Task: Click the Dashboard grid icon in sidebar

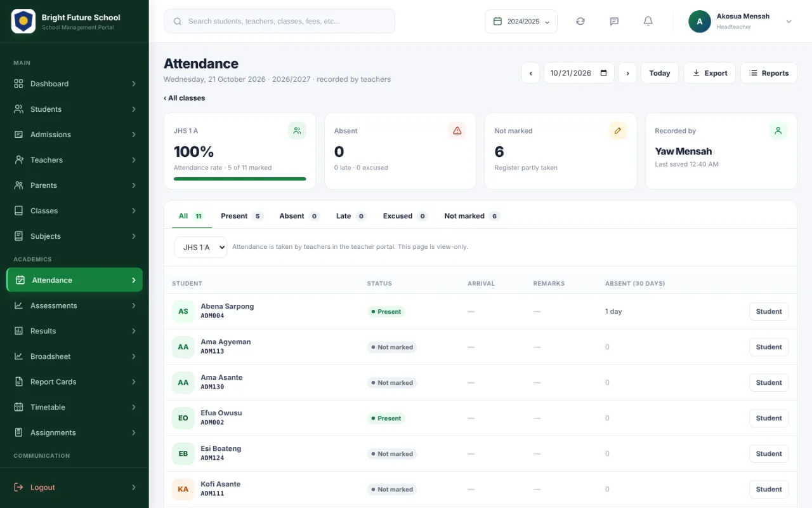Action: click(x=18, y=84)
